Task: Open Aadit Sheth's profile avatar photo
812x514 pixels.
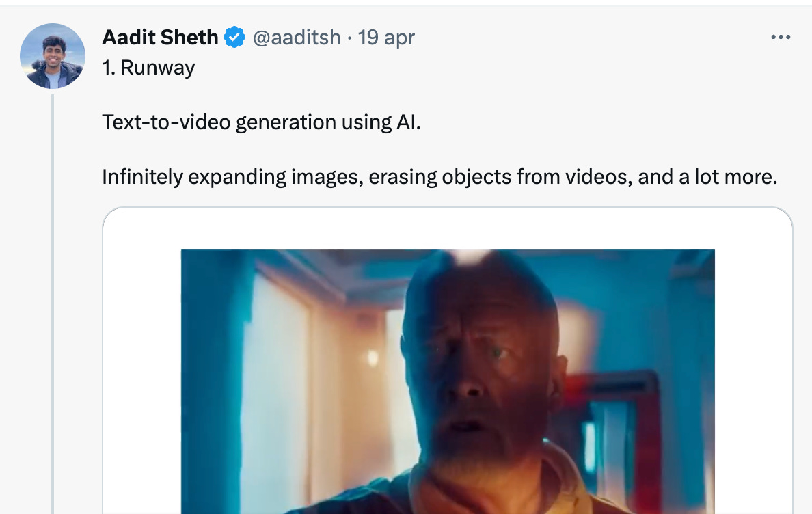Action: tap(53, 56)
